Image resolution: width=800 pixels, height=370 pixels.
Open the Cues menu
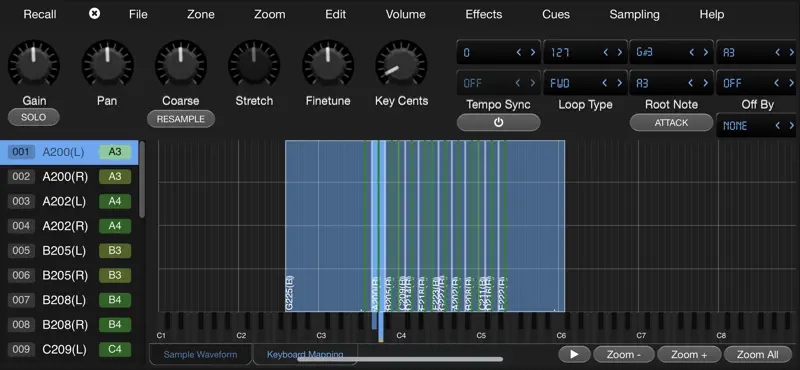tap(556, 14)
